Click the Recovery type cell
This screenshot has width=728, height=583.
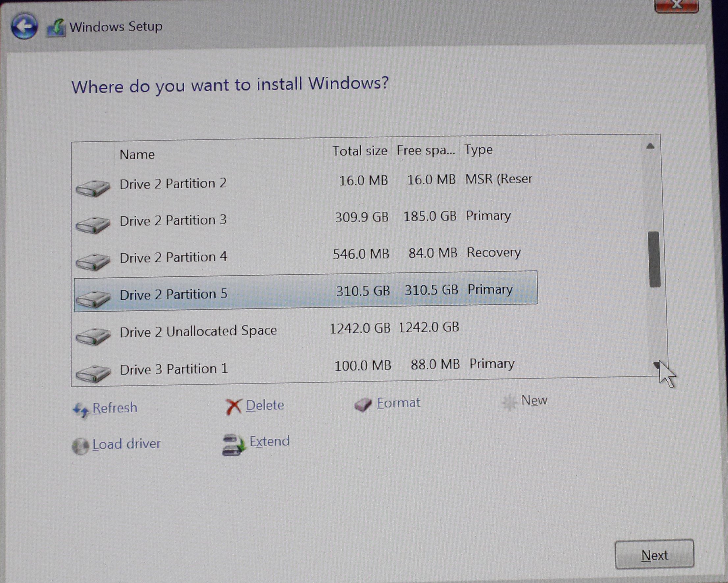coord(494,252)
